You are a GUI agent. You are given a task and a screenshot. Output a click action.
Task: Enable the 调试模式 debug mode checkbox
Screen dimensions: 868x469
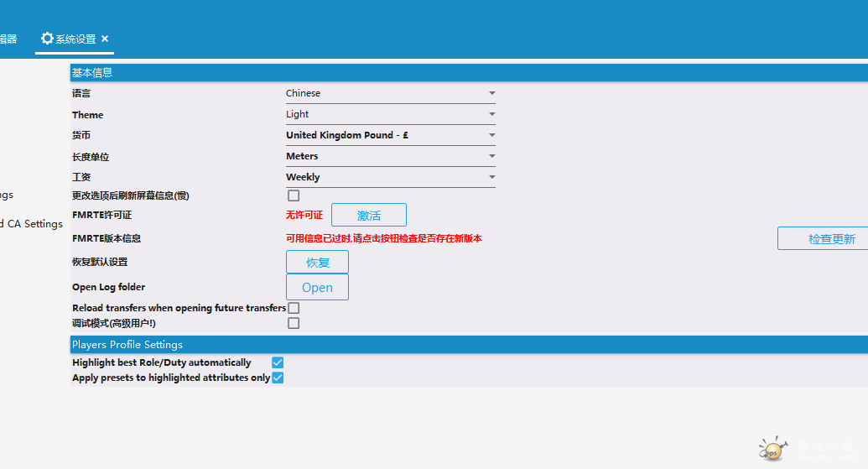coord(294,323)
